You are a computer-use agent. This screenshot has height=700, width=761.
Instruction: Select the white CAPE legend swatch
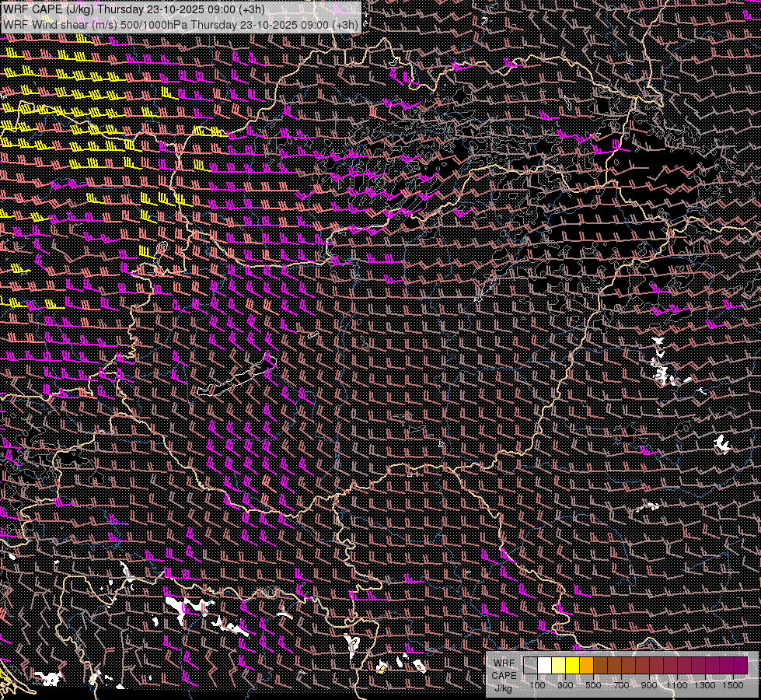(544, 665)
